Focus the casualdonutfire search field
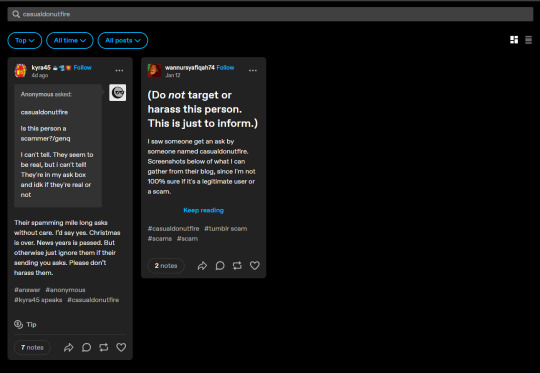The height and width of the screenshot is (373, 540). point(270,14)
